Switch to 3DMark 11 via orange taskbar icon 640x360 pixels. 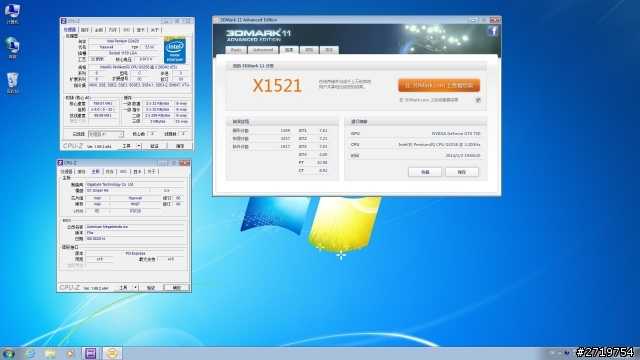click(112, 353)
